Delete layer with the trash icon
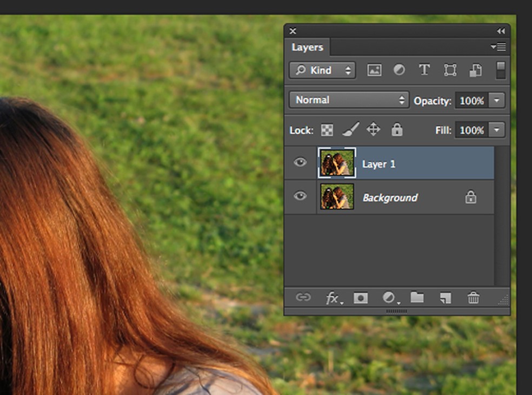 [474, 298]
